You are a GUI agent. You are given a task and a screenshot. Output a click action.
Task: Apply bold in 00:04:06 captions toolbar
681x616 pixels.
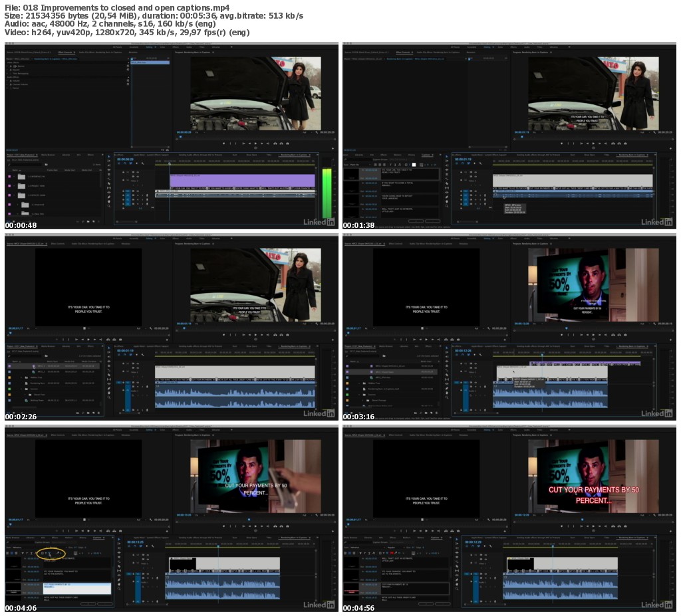tap(23, 554)
